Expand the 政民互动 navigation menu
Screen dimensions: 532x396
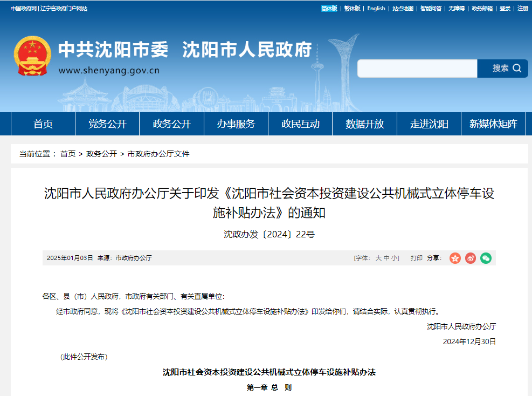point(300,124)
